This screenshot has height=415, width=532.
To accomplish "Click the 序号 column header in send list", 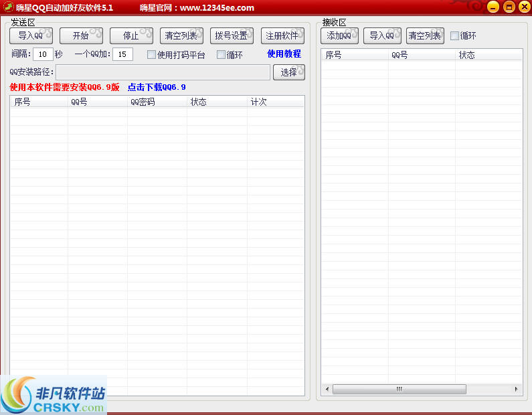I will click(x=39, y=102).
